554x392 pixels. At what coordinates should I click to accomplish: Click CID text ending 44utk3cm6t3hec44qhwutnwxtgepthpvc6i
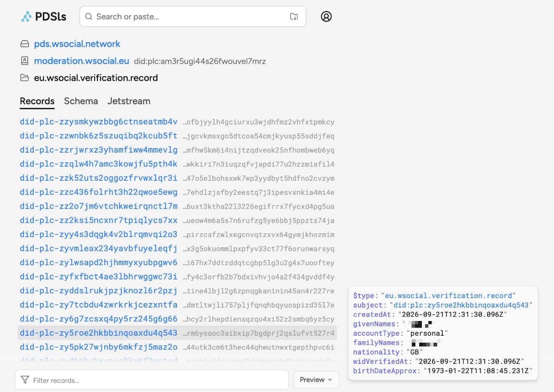(x=259, y=347)
